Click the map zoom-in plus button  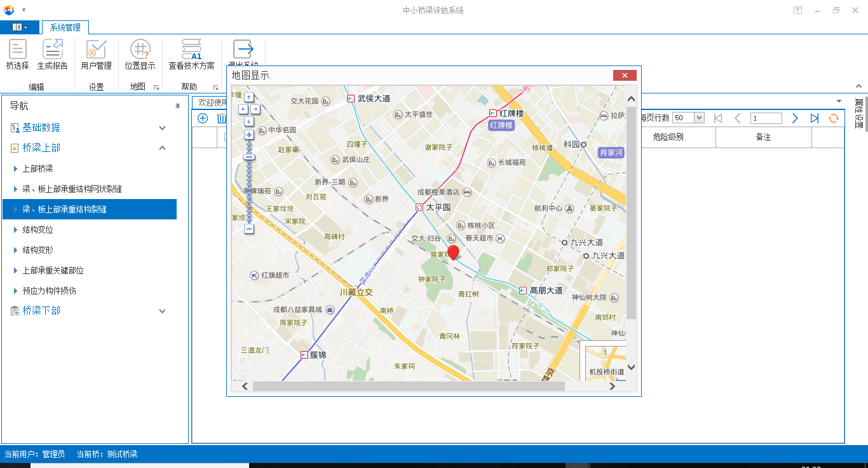[249, 135]
